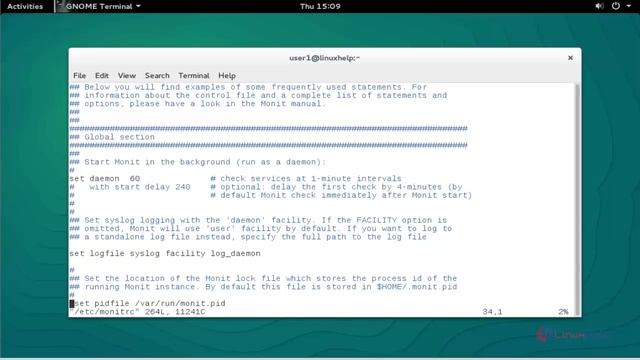
Task: Click 'set logfile syslog facility log_daemon' line
Action: coord(165,253)
